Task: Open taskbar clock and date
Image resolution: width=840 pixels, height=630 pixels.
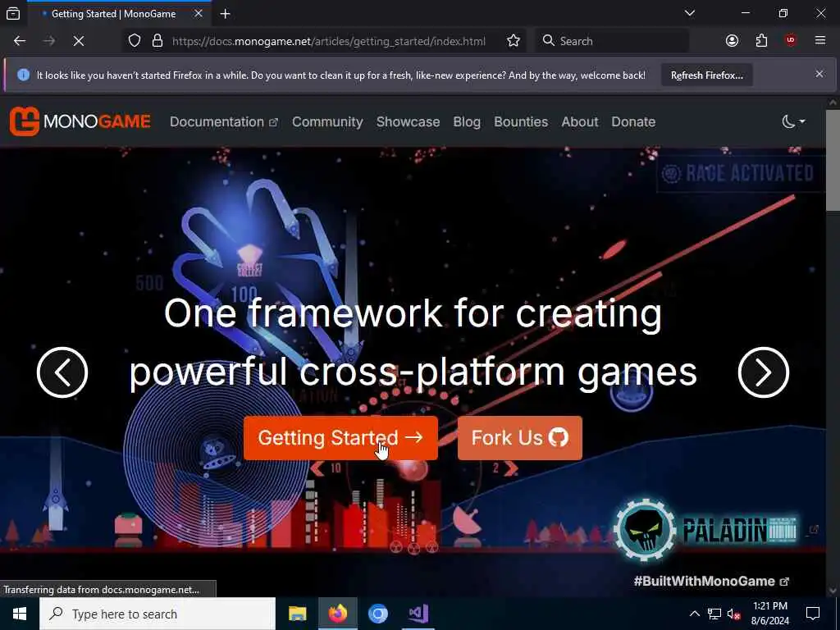Action: tap(769, 614)
